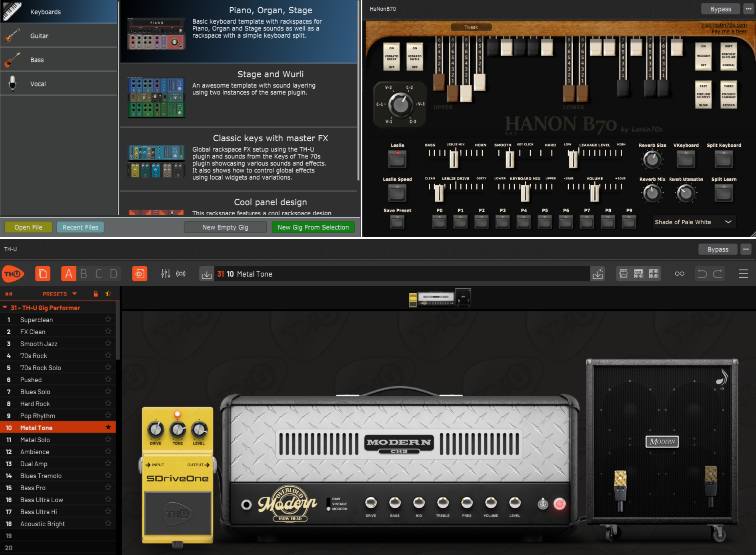Viewport: 756px width, 555px height.
Task: Toggle the Modern amp red power button
Action: coord(559,504)
